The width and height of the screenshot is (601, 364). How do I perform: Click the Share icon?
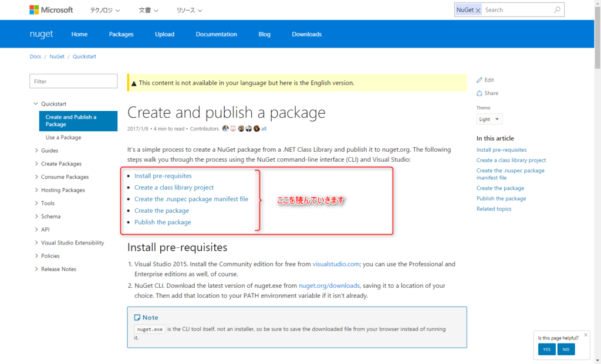[479, 93]
